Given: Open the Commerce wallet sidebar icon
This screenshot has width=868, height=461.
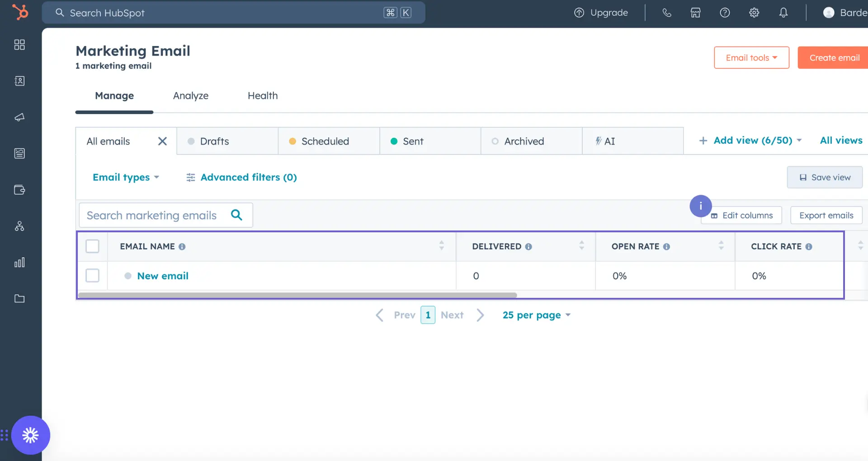Looking at the screenshot, I should click(19, 190).
